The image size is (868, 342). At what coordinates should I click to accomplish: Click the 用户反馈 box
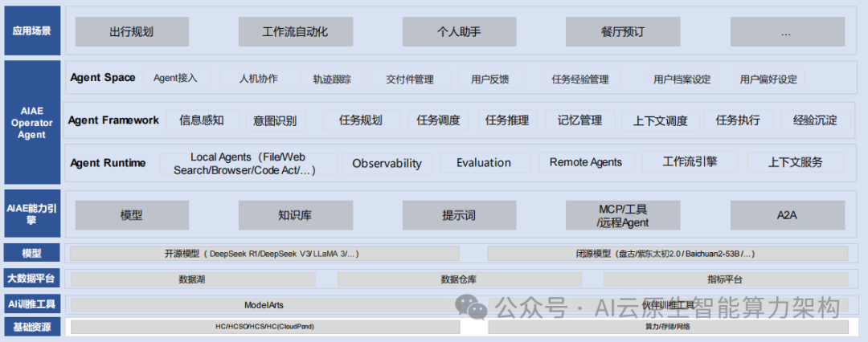point(491,79)
